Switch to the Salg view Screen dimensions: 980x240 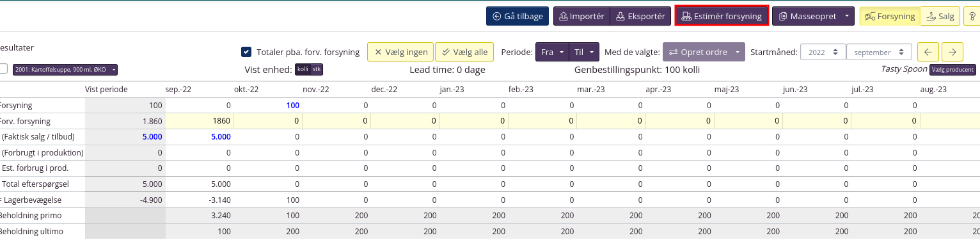[x=940, y=16]
